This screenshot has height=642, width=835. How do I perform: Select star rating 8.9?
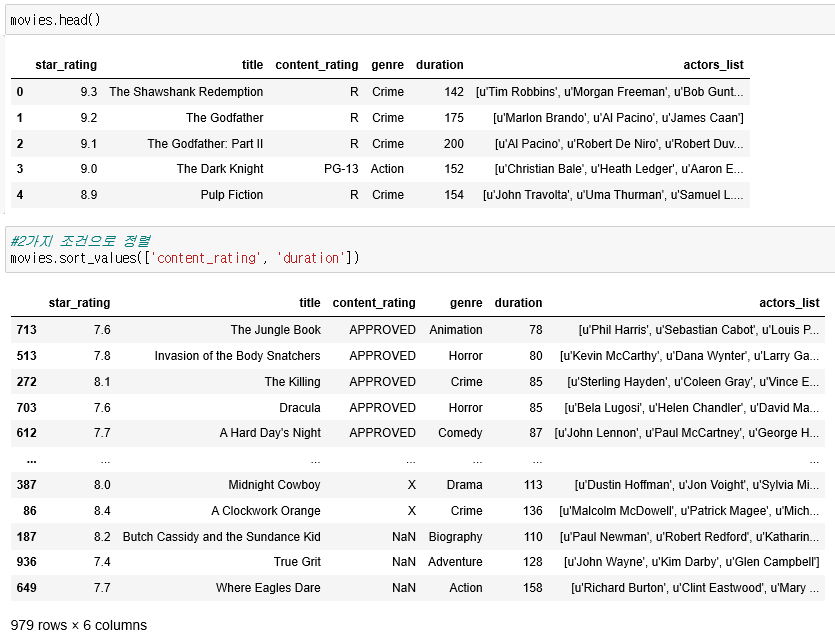click(89, 195)
